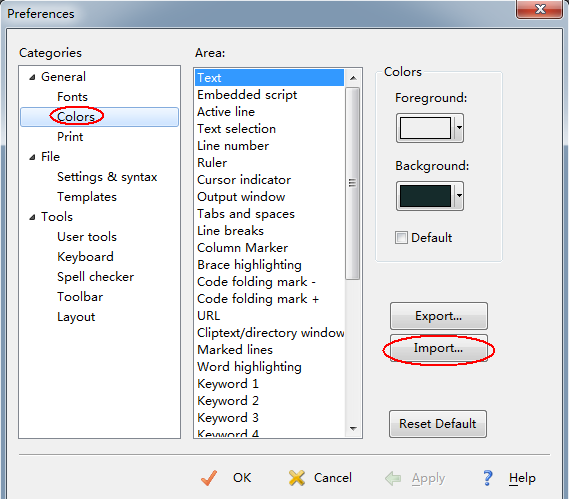The image size is (569, 499).
Task: Click the Import... button
Action: point(439,348)
